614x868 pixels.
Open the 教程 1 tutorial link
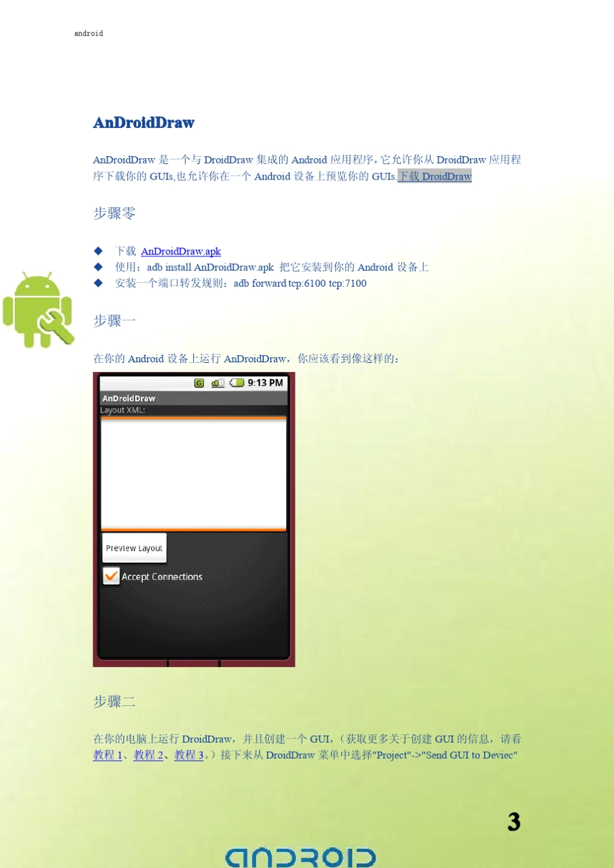point(107,755)
